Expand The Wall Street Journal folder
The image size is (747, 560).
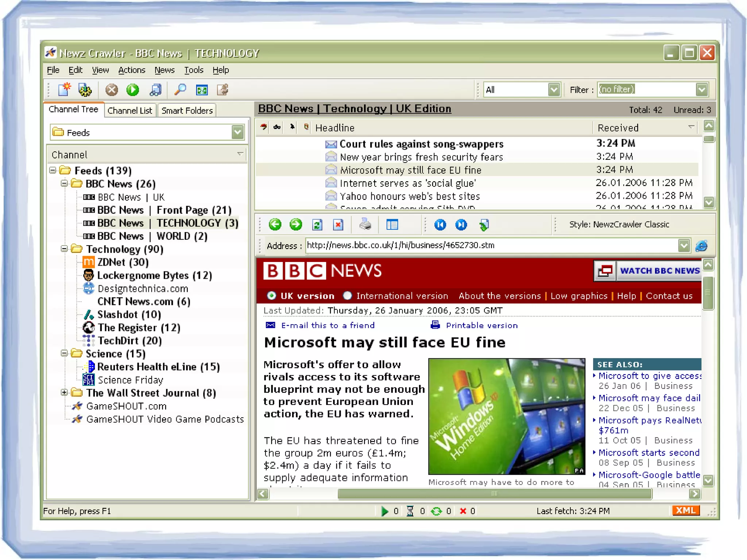click(x=64, y=393)
